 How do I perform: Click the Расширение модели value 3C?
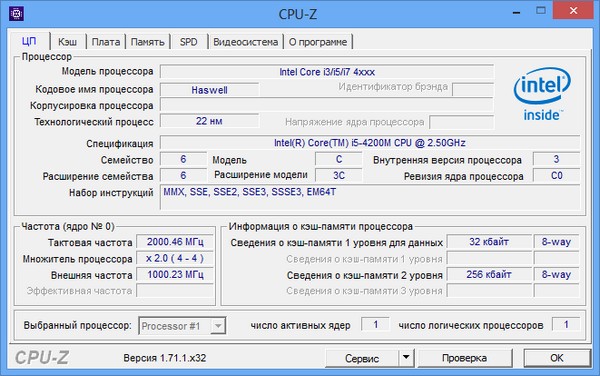339,176
